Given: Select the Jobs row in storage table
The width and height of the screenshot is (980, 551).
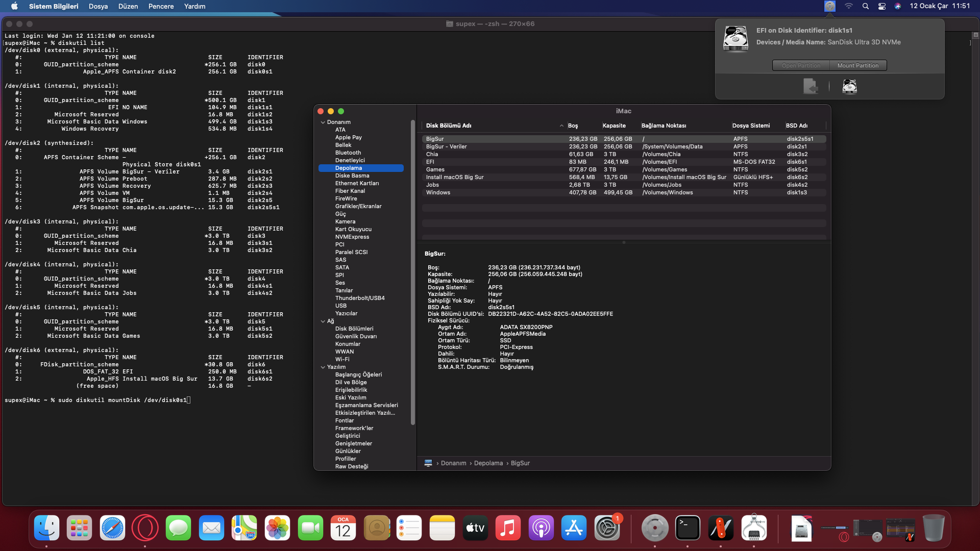Looking at the screenshot, I should pyautogui.click(x=624, y=185).
